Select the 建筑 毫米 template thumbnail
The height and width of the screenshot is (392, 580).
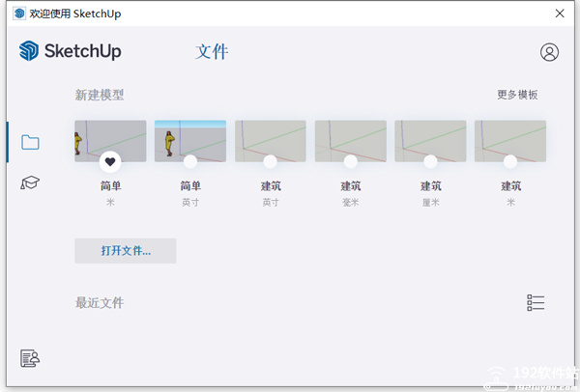pyautogui.click(x=351, y=141)
